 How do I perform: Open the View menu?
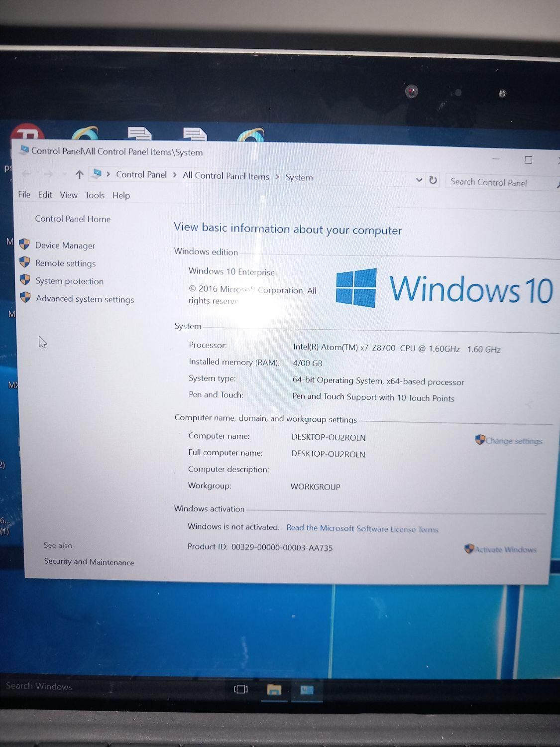pyautogui.click(x=69, y=195)
